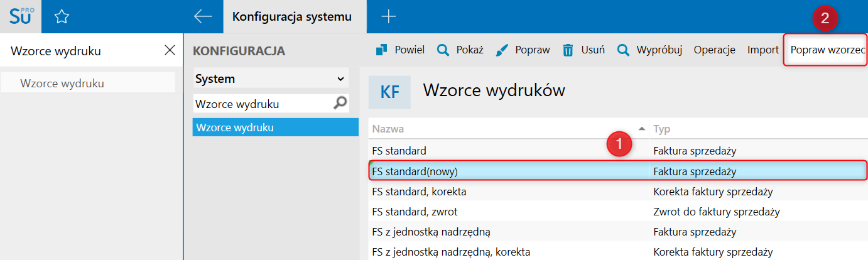Click Powiel label in toolbar
The image size is (868, 260).
[x=410, y=50]
